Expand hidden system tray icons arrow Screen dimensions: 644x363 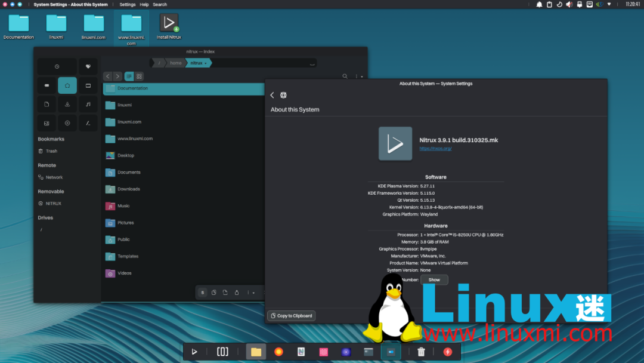[609, 5]
